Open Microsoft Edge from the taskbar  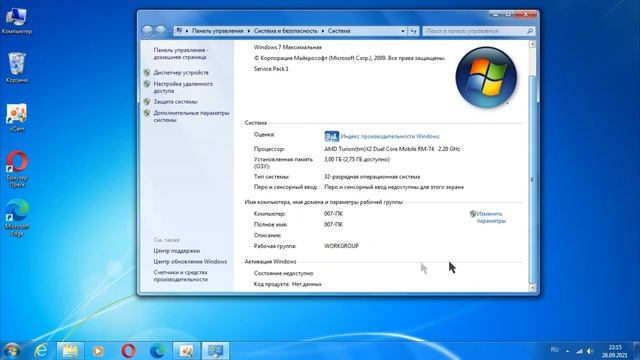tap(158, 351)
